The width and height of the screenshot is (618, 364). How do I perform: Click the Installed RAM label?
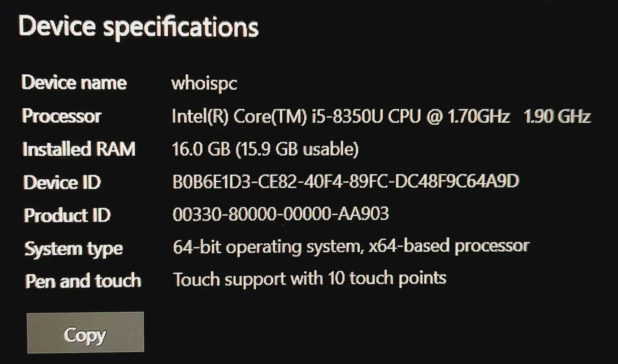coord(79,149)
